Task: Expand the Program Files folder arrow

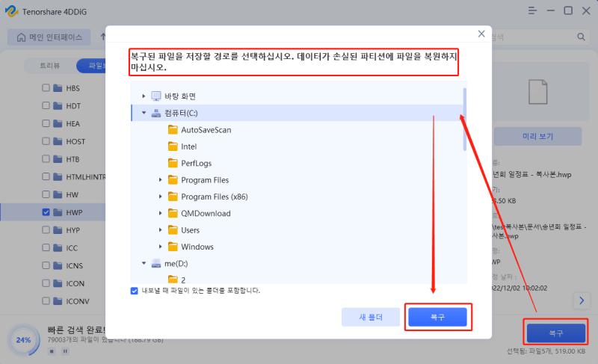Action: pos(160,180)
